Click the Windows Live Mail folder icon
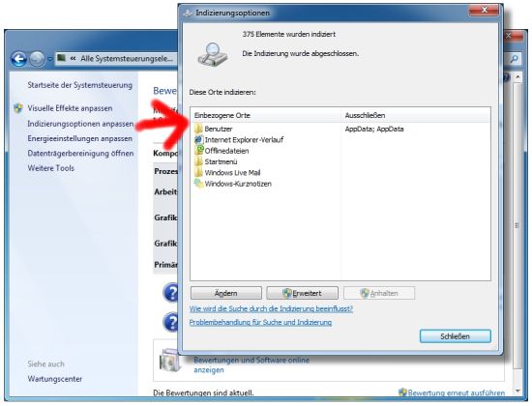Screen dimensions: 532x406 click(x=198, y=172)
